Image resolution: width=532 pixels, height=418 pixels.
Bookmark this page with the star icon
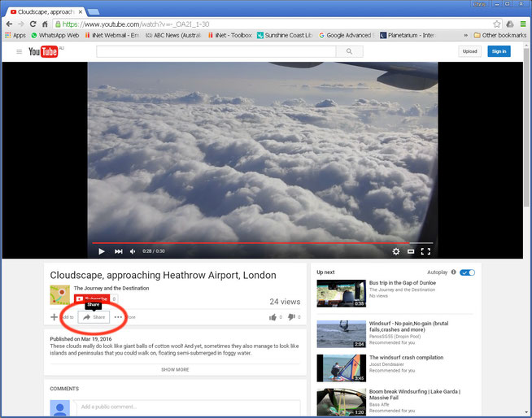coord(497,24)
